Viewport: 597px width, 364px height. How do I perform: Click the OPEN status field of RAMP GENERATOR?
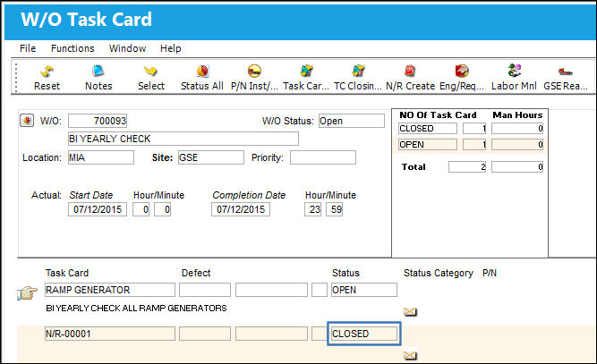tap(364, 290)
